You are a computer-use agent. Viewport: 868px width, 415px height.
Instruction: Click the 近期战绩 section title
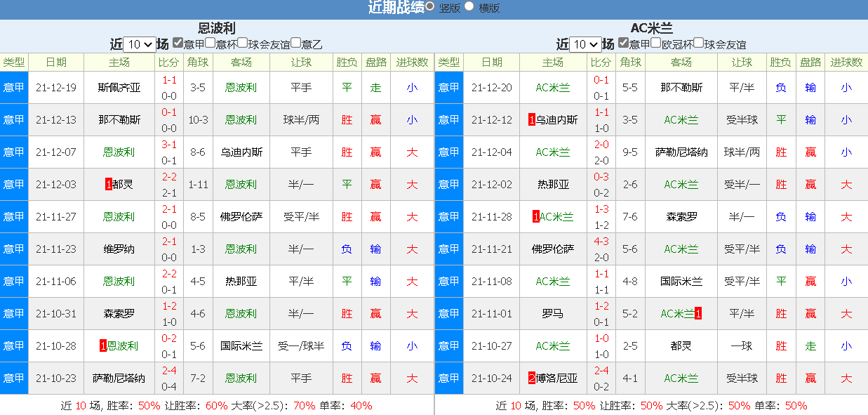coord(396,8)
